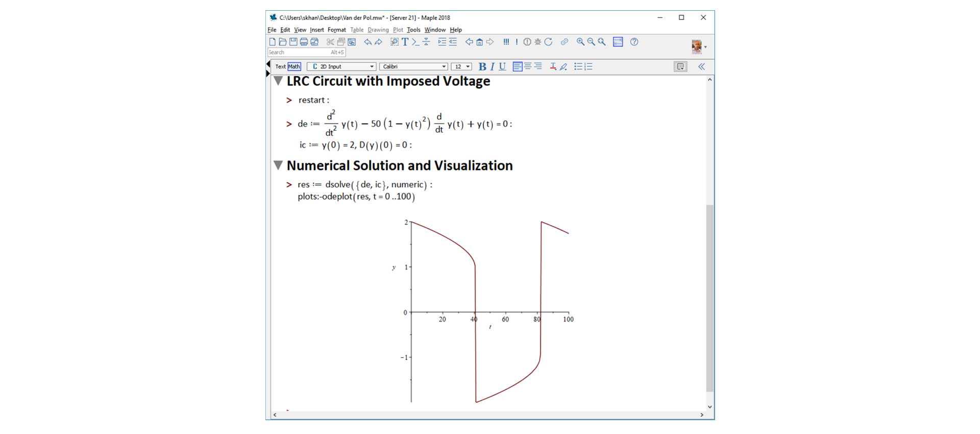Execute selection with the single ! icon
This screenshot has width=980, height=434.
(x=517, y=42)
